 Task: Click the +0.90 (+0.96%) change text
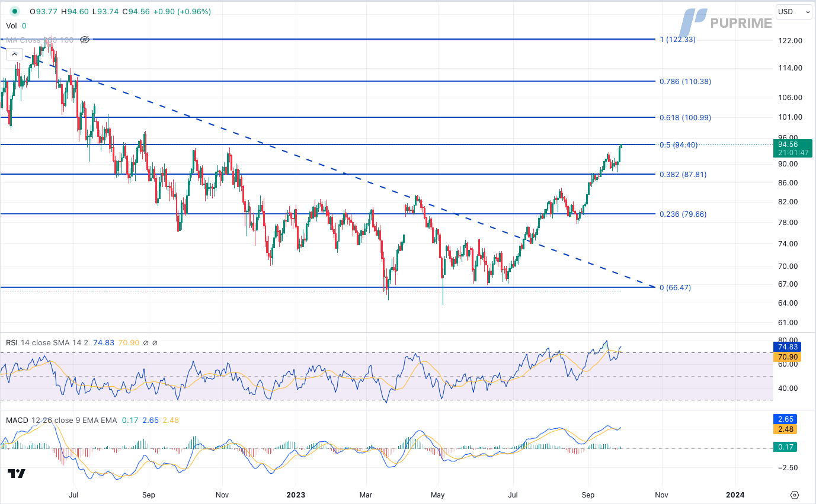point(183,11)
